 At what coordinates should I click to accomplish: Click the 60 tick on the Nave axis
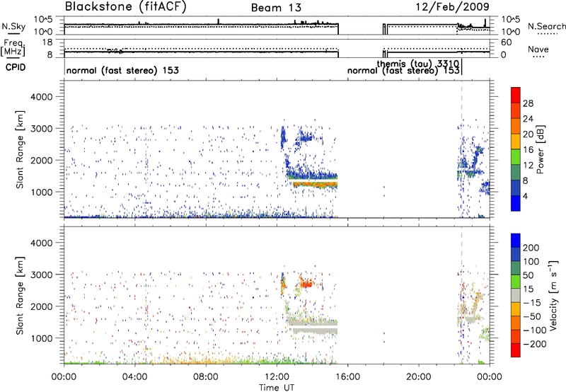coord(506,42)
